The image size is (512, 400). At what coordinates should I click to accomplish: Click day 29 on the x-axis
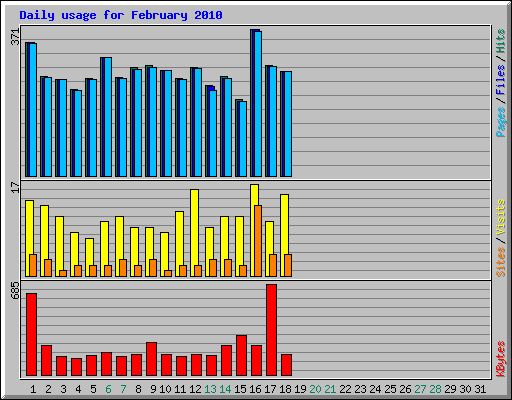[451, 389]
